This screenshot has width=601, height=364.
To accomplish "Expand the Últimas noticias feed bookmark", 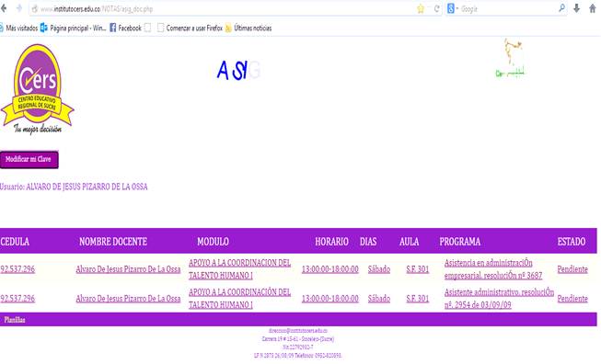I will click(x=248, y=28).
